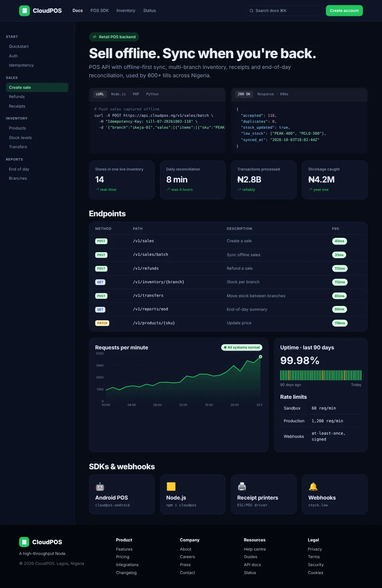This screenshot has height=588, width=382.
Task: Click the last data point on requests chart
Action: tap(261, 357)
